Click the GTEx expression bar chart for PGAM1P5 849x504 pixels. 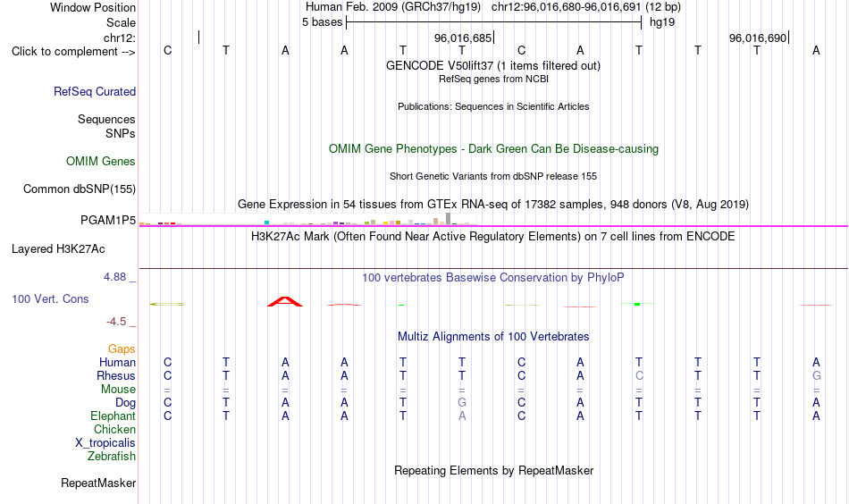tap(307, 219)
